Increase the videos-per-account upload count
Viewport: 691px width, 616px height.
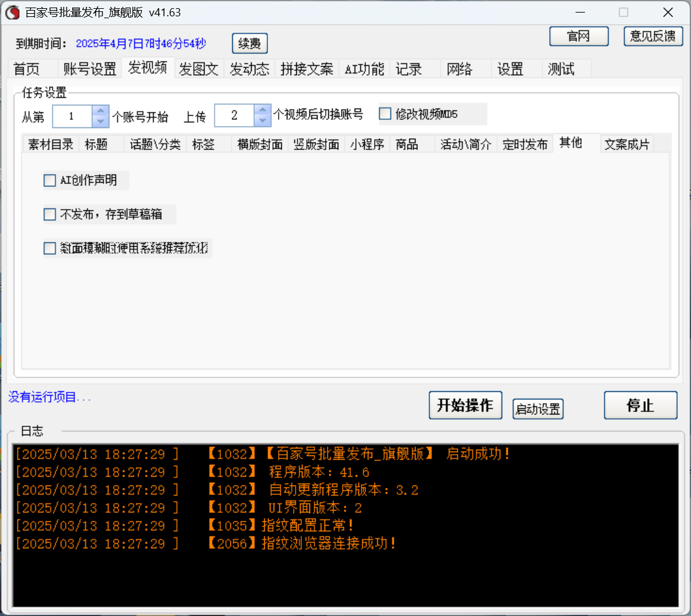262,110
